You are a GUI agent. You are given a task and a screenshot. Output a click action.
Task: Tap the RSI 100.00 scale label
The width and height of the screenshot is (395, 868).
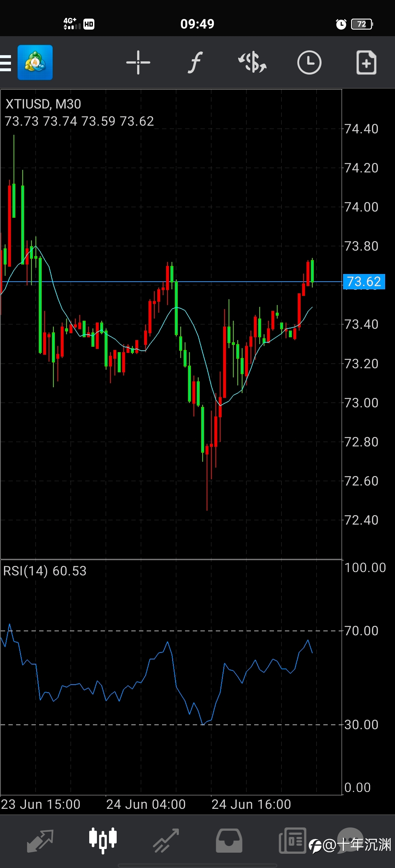(365, 568)
